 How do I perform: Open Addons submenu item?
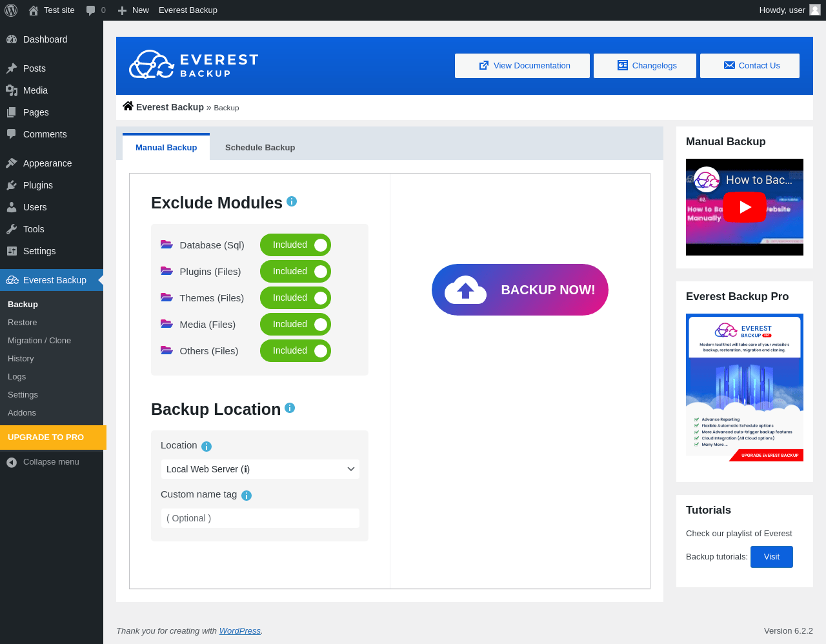[x=52, y=413]
